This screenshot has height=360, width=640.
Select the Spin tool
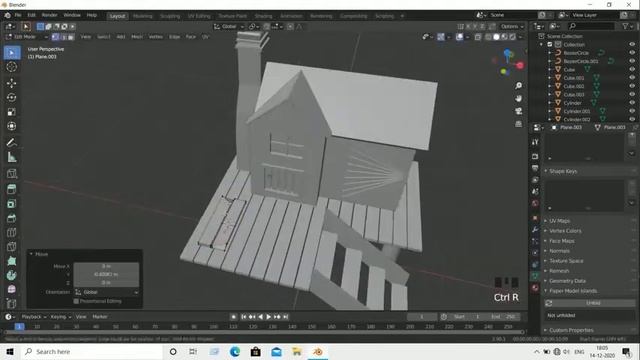click(12, 275)
